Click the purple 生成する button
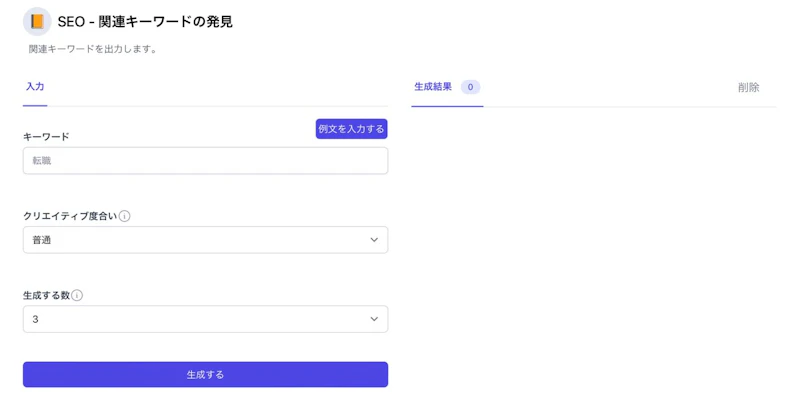 [205, 374]
